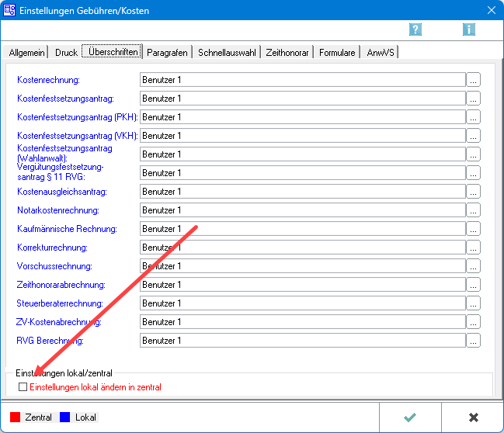Click the Vorschussrechnung text field
Viewport: 504px width, 433px height.
point(302,266)
